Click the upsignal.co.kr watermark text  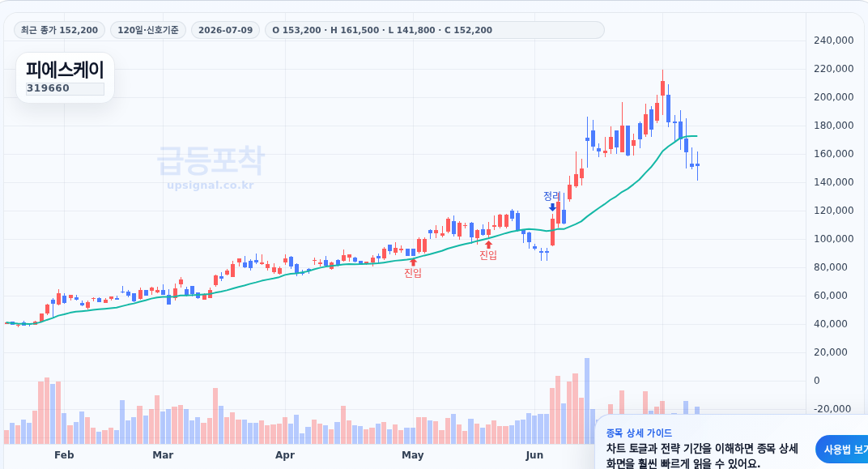pos(211,185)
